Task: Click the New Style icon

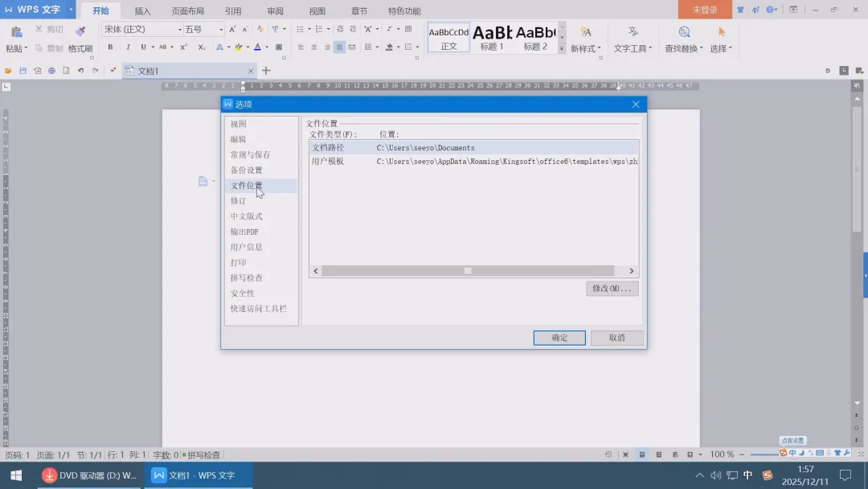Action: pyautogui.click(x=586, y=32)
